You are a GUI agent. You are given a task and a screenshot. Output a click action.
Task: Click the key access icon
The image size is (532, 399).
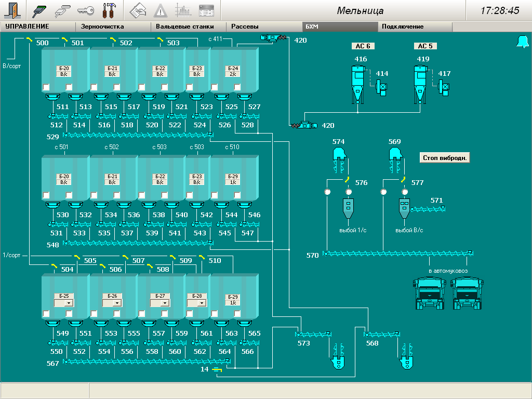pyautogui.click(x=86, y=10)
